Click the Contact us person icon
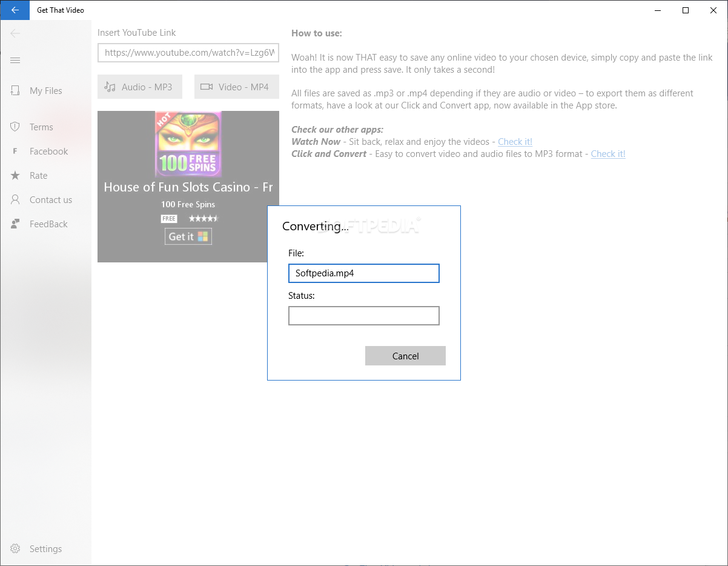This screenshot has height=566, width=728. [x=15, y=199]
